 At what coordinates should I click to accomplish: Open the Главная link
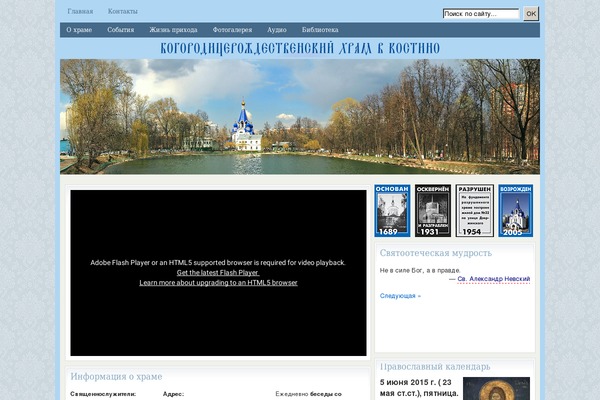(80, 11)
